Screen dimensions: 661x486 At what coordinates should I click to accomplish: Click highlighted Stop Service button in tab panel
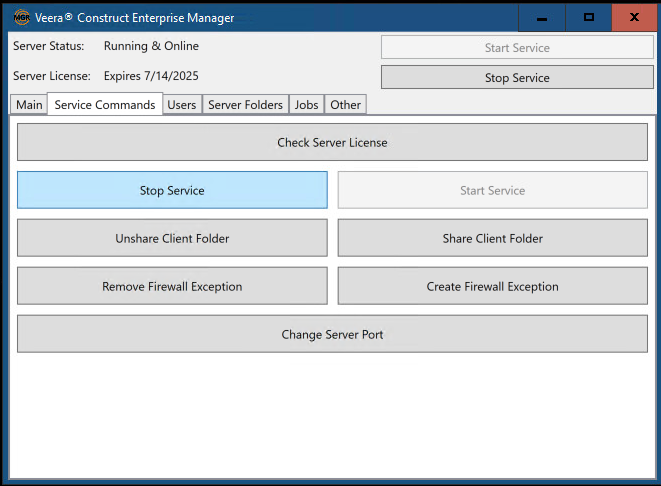pyautogui.click(x=172, y=191)
